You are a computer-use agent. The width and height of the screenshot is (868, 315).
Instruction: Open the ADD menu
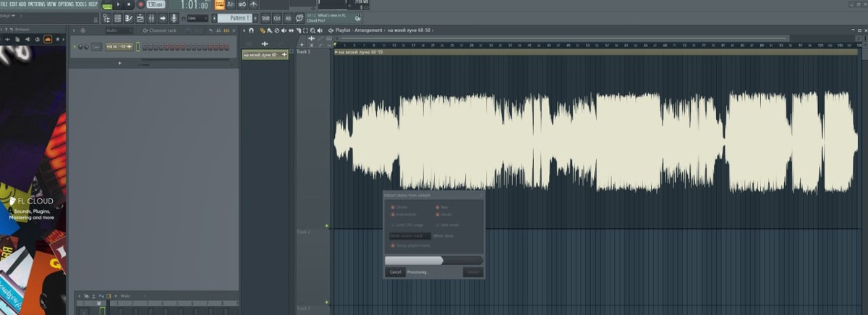tap(22, 4)
